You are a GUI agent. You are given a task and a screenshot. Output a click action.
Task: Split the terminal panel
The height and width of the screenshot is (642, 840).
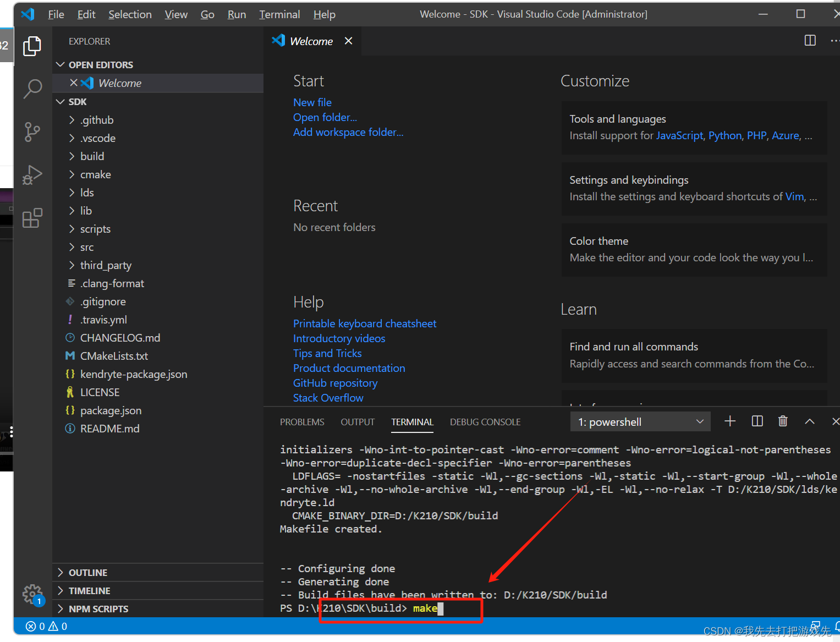click(757, 421)
